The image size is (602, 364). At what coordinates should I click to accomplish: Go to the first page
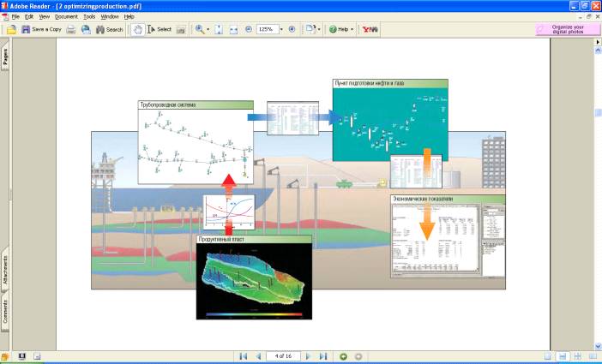(243, 355)
